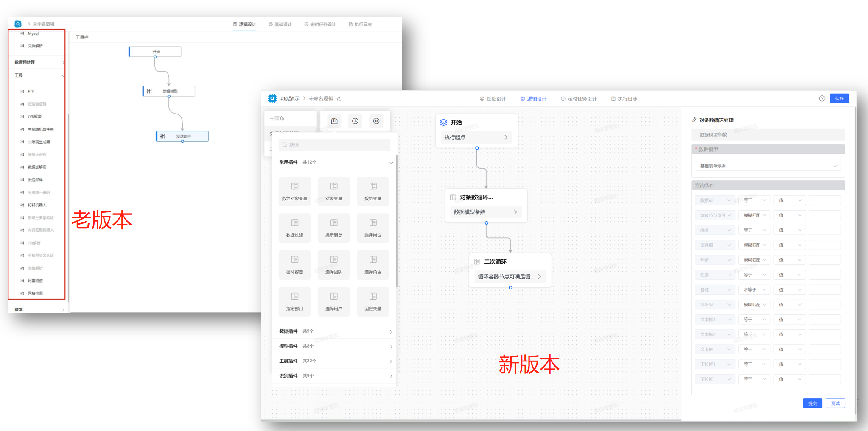This screenshot has width=868, height=431.
Task: Open the 基础表单示例 data model dropdown
Action: (768, 166)
